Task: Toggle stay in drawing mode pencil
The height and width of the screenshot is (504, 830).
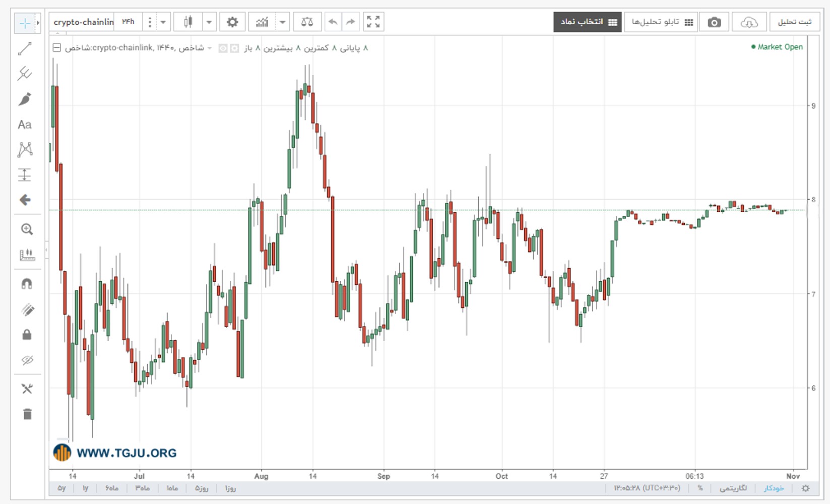Action: [x=27, y=309]
